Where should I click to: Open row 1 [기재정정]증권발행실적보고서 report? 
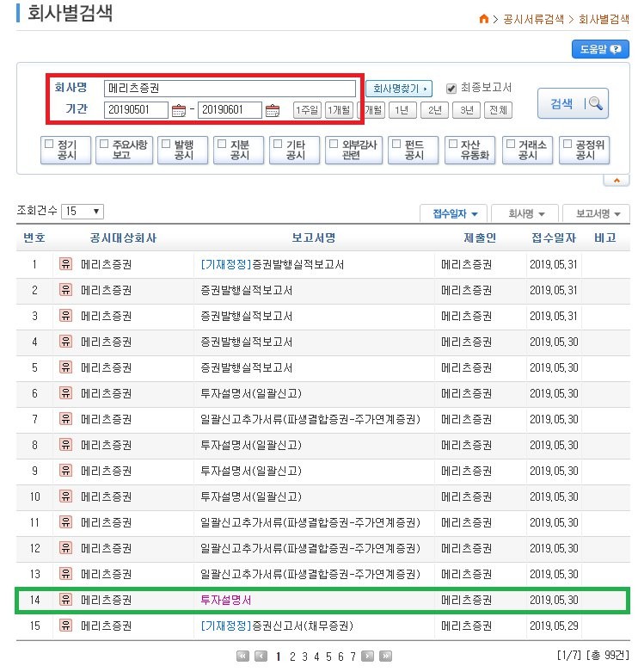coord(273,264)
